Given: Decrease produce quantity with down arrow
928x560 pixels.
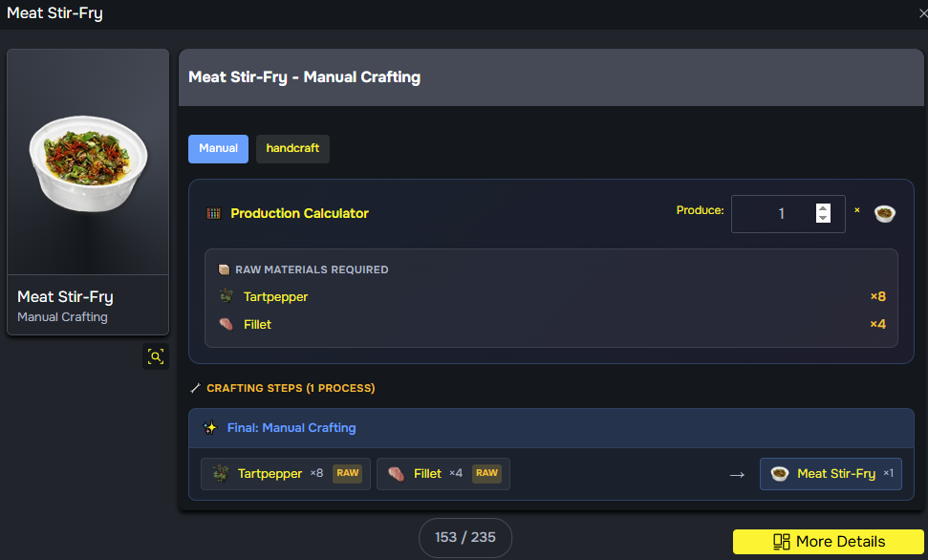Looking at the screenshot, I should coord(823,218).
